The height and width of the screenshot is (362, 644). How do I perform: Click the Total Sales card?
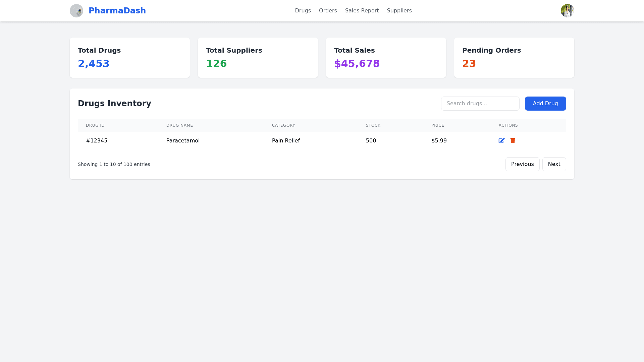coord(386,58)
